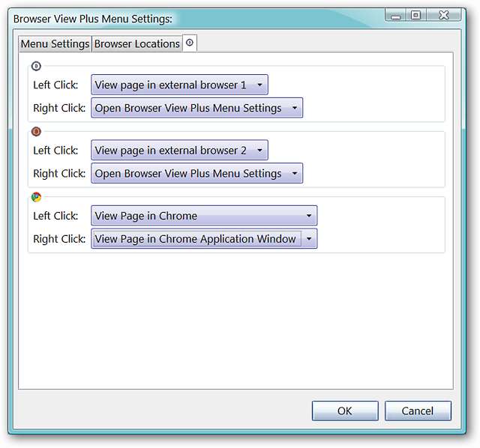Switch to the Browser Locations tab

(x=136, y=43)
